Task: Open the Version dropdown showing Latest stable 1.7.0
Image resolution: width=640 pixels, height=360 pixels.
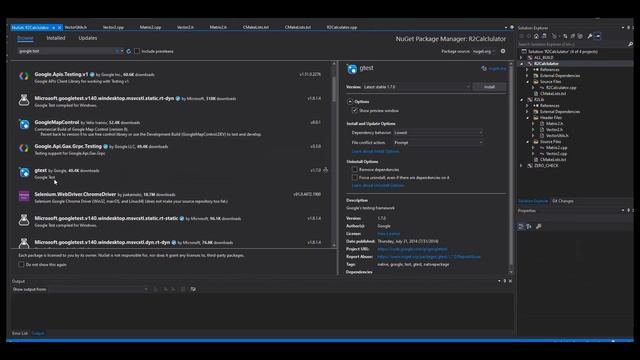Action: (x=416, y=87)
